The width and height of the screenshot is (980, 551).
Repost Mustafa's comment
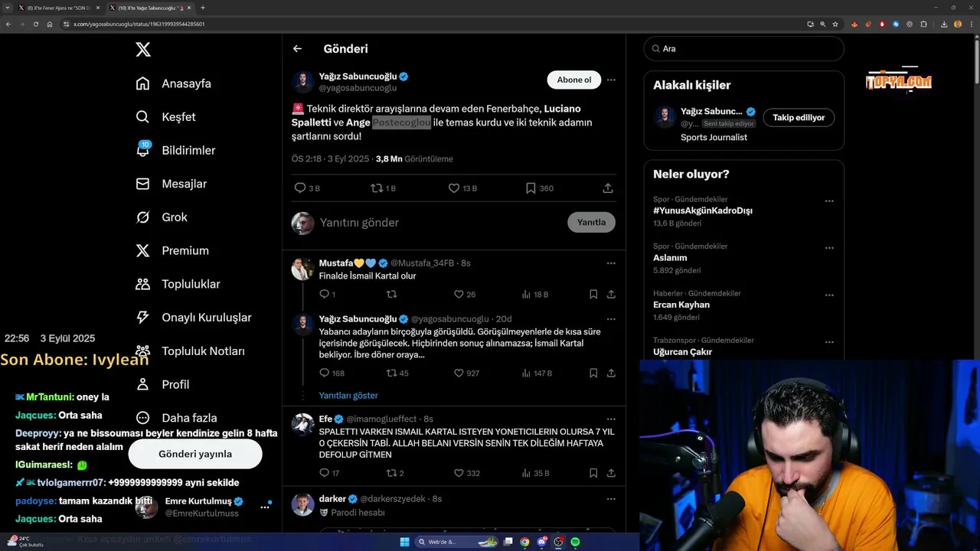pos(391,294)
